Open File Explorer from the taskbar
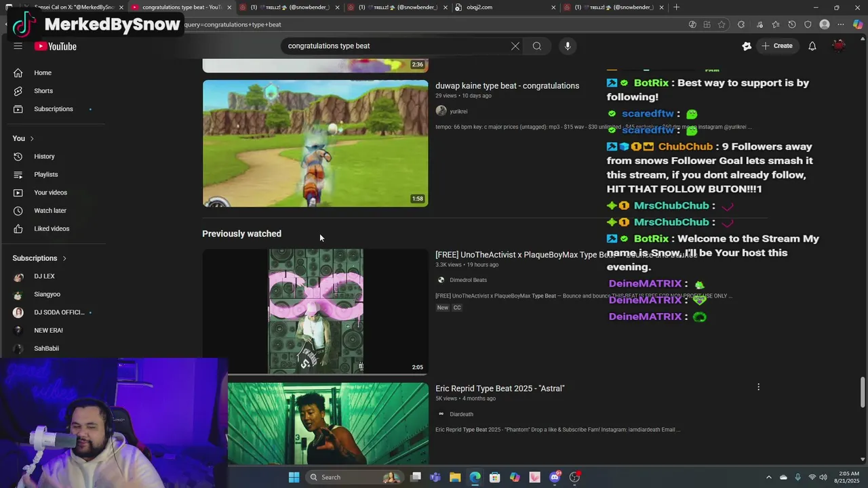This screenshot has height=488, width=868. pyautogui.click(x=455, y=477)
